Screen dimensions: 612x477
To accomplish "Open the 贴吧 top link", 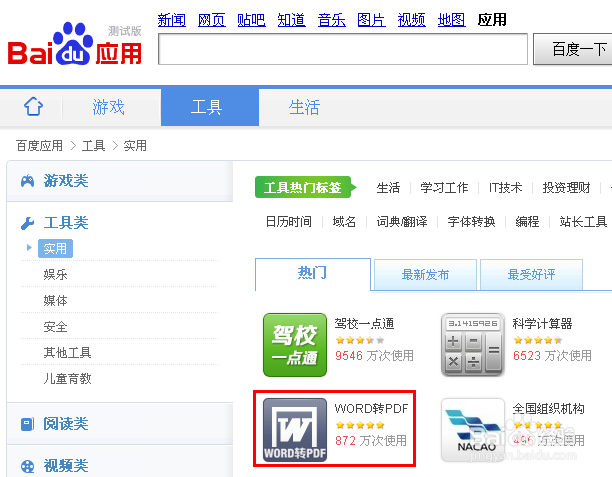I will point(251,20).
